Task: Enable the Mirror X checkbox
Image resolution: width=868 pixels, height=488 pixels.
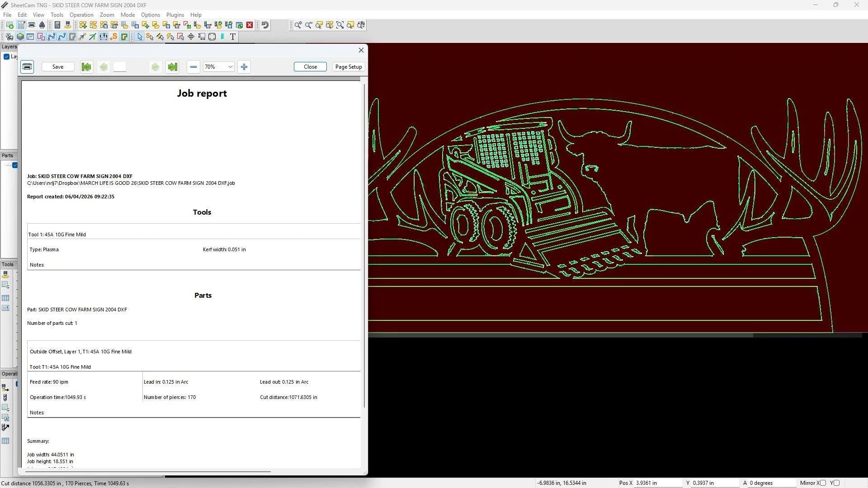Action: (x=823, y=483)
